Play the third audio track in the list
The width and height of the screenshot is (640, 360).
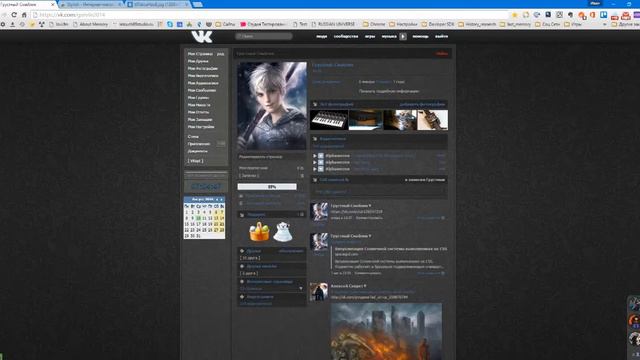coord(315,169)
